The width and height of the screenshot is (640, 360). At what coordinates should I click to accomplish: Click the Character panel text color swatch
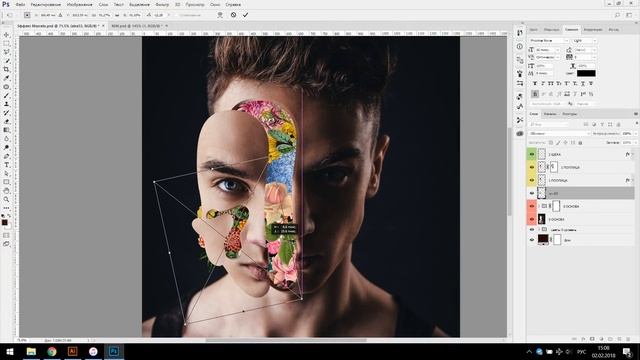pos(586,73)
